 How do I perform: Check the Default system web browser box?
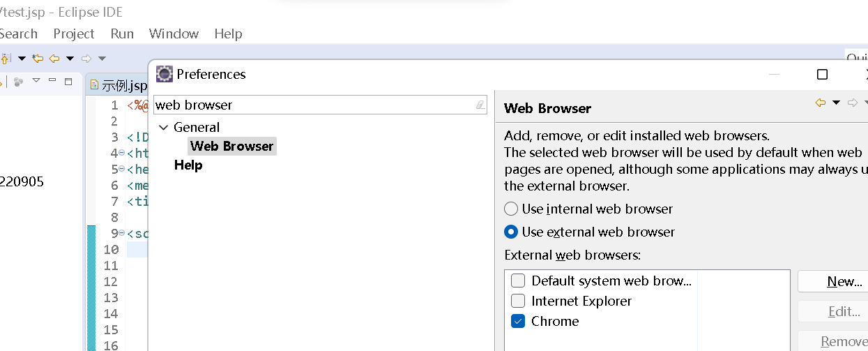(x=518, y=281)
